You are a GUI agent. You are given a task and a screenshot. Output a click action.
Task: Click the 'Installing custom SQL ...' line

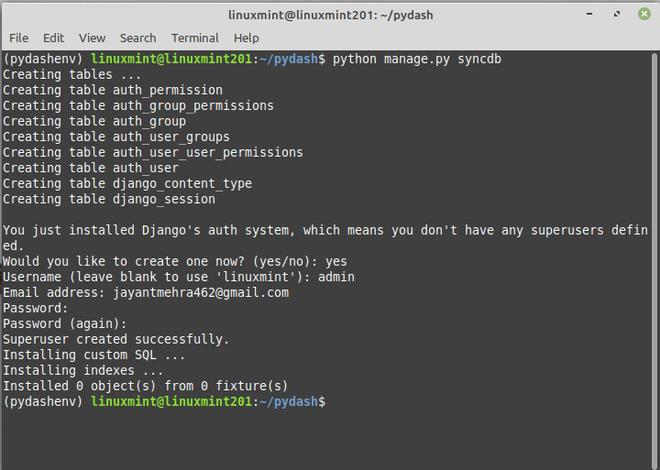coord(94,355)
